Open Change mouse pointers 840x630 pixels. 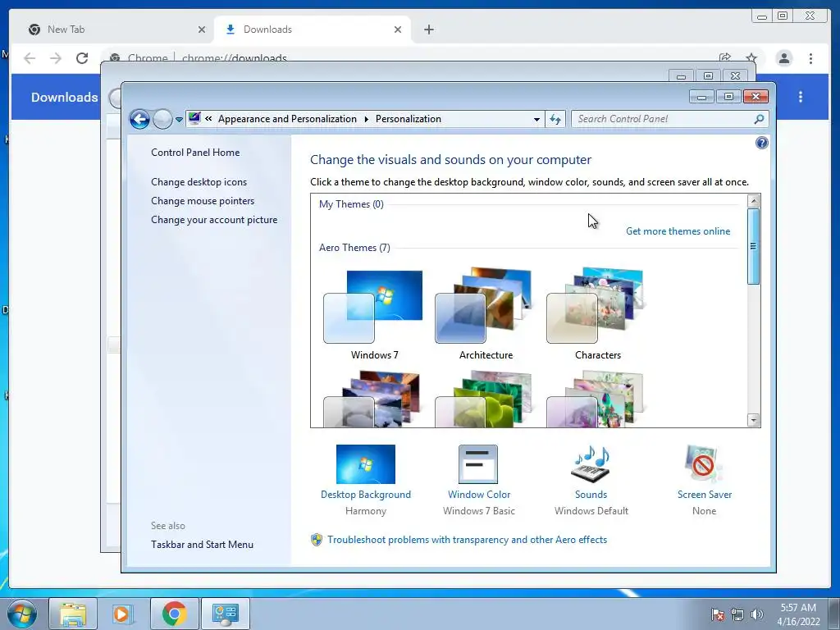(x=203, y=201)
